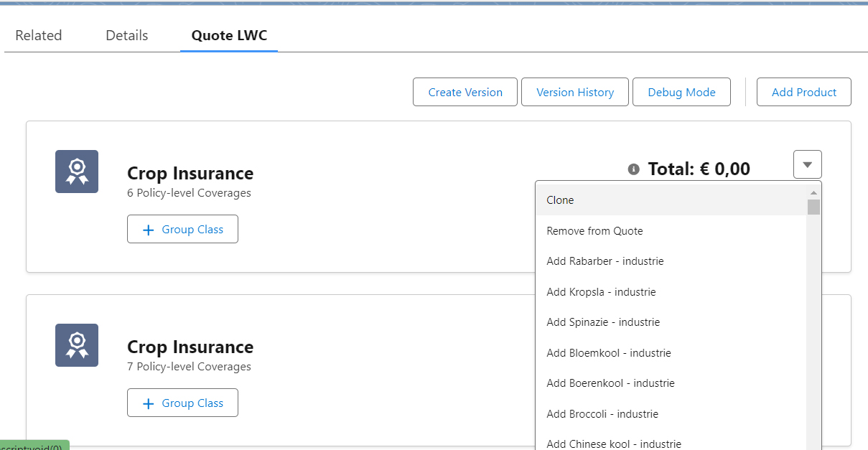Switch to the Details tab
The height and width of the screenshot is (450, 868).
126,35
